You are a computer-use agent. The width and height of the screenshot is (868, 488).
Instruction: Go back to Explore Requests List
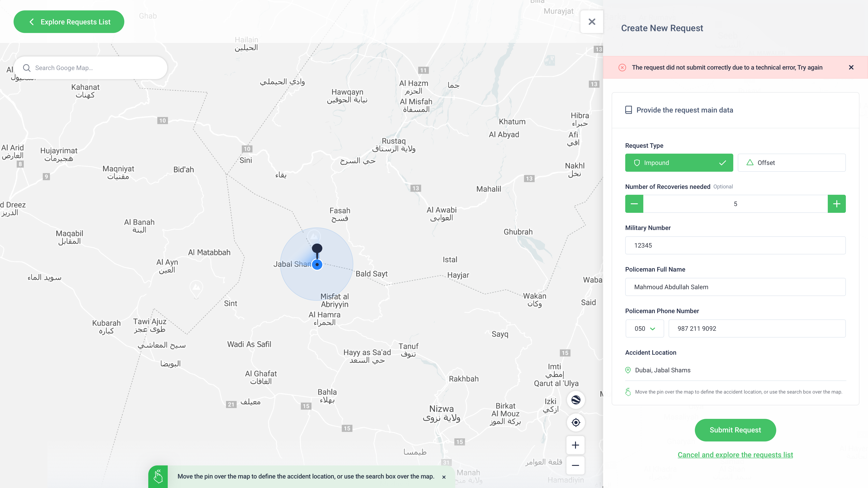(69, 21)
